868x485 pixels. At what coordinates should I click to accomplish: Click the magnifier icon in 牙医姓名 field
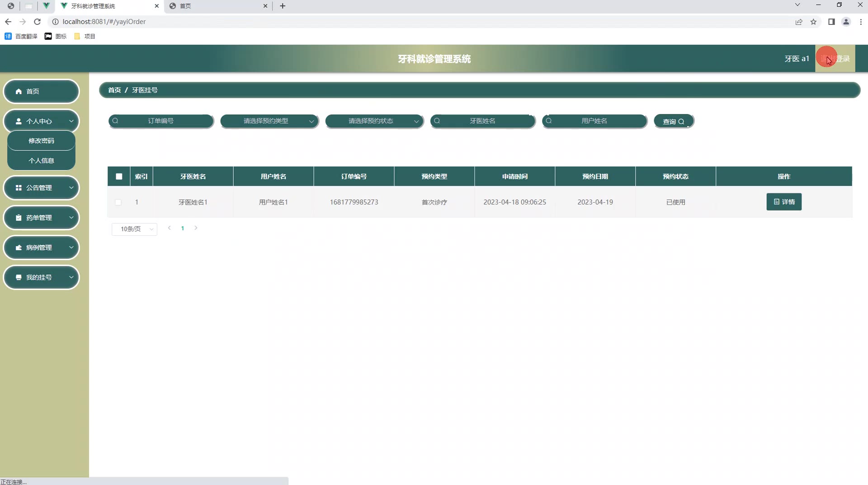point(437,121)
